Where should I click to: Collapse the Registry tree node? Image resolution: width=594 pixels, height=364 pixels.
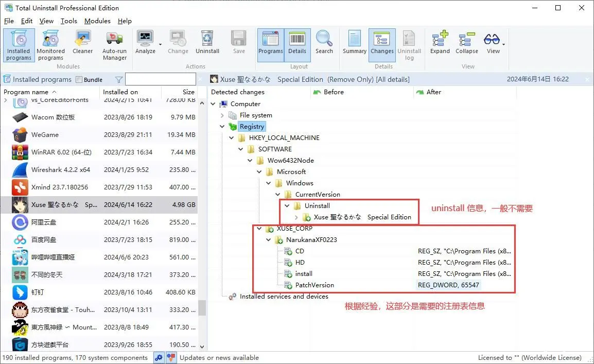pyautogui.click(x=222, y=127)
